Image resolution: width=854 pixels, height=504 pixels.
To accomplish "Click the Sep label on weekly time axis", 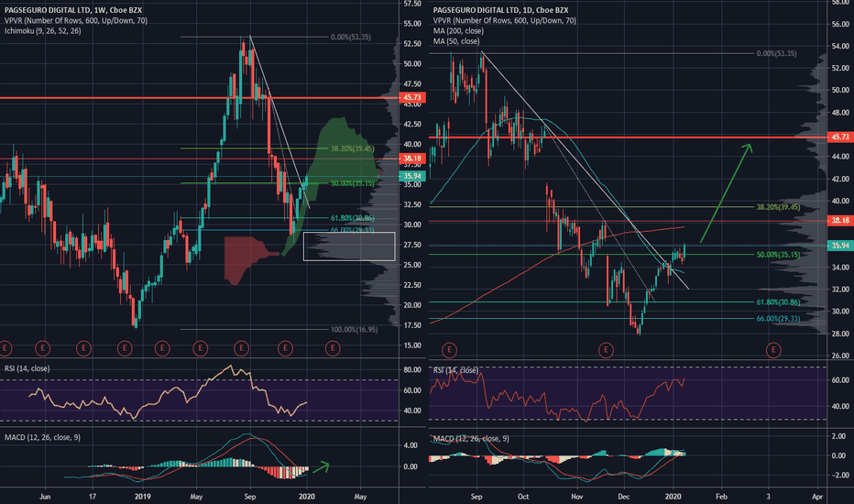I will 250,497.
